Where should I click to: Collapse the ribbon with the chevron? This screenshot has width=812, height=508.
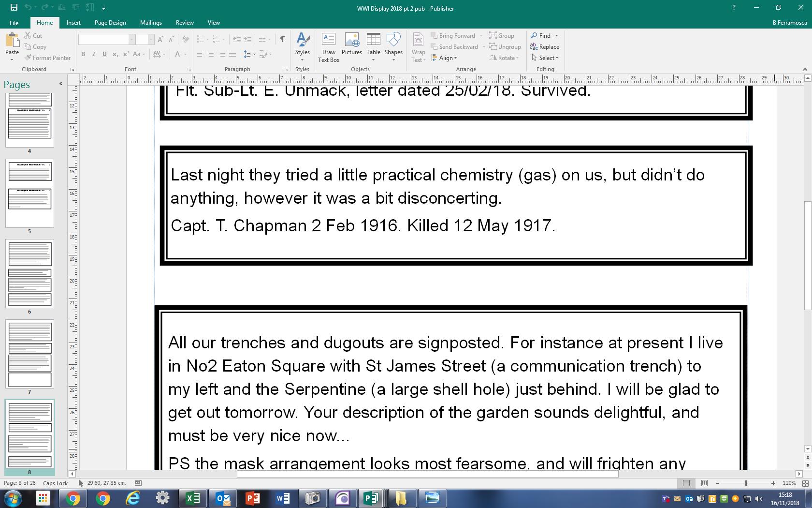pos(805,69)
